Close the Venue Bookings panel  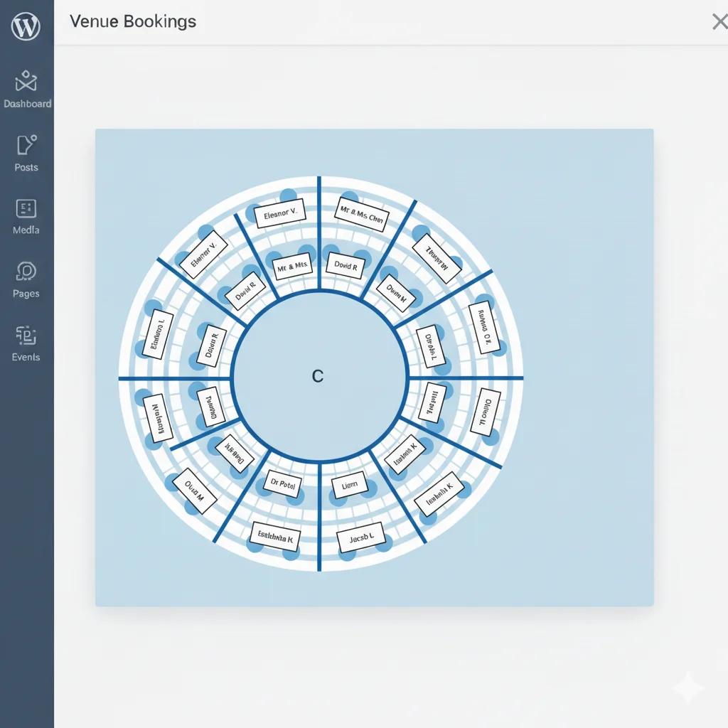coord(719,22)
